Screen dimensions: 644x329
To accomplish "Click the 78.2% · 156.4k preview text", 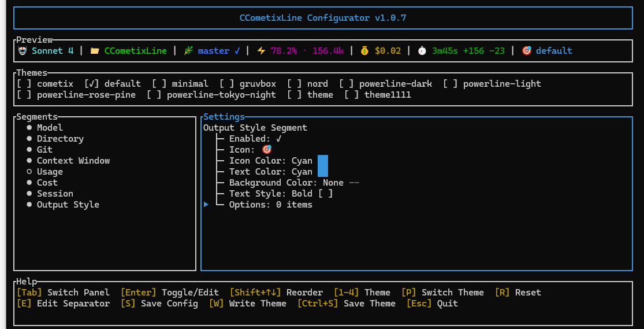I will click(x=307, y=51).
